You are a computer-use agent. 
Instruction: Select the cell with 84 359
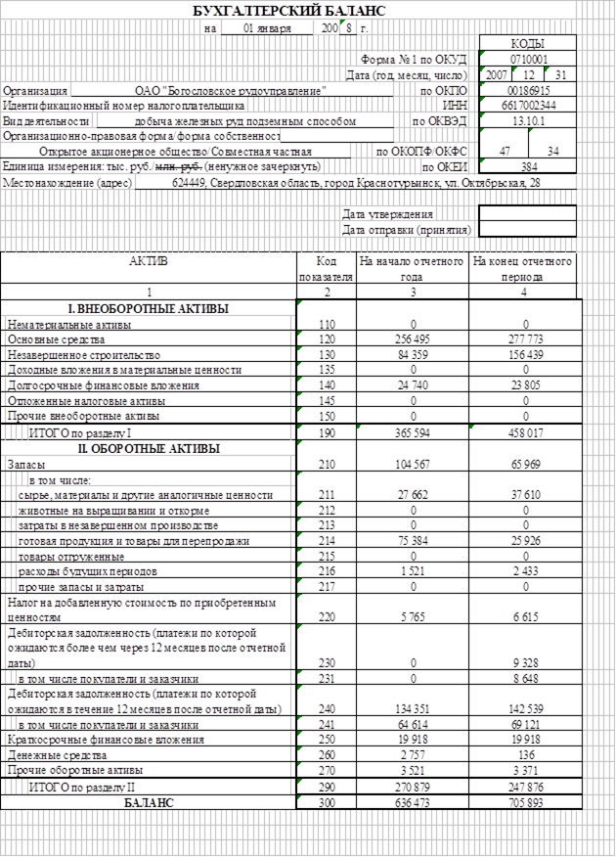point(413,354)
